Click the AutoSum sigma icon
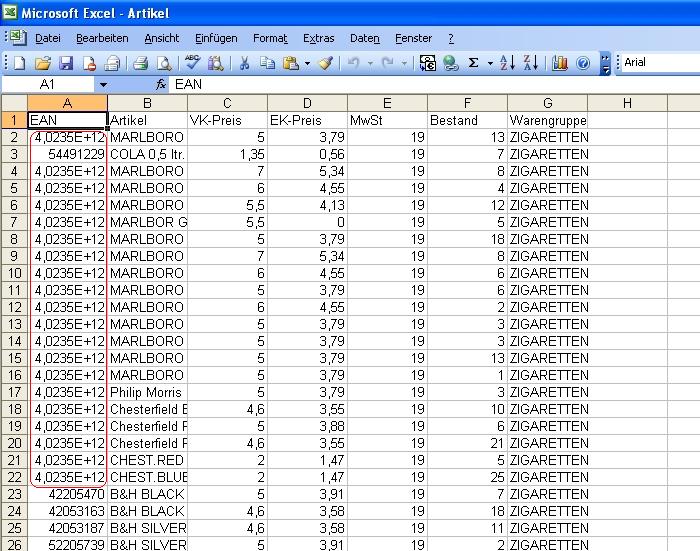The width and height of the screenshot is (700, 551). [x=474, y=63]
